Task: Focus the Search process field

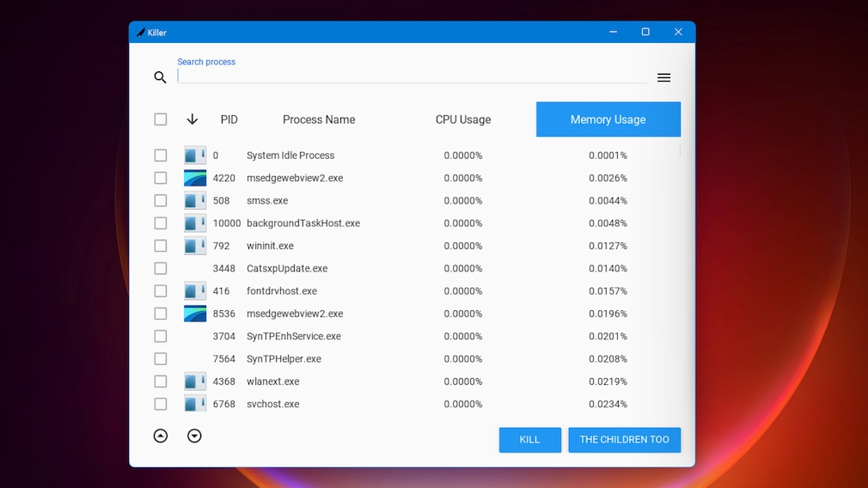Action: click(412, 76)
